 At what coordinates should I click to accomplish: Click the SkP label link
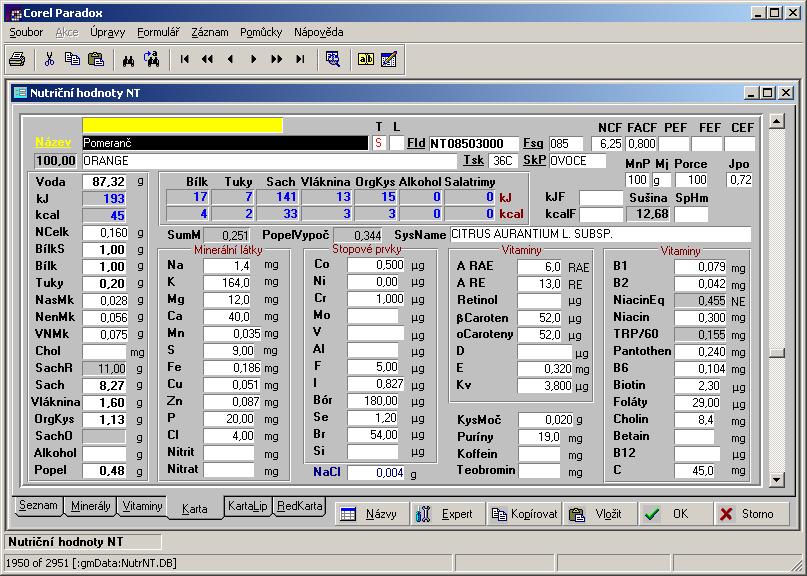click(534, 160)
